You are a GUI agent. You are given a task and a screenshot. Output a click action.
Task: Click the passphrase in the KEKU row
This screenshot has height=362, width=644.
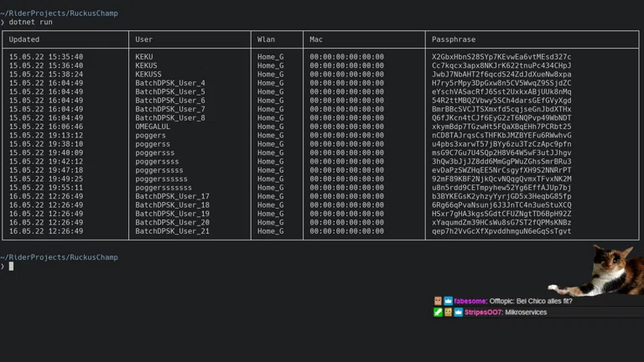(501, 57)
